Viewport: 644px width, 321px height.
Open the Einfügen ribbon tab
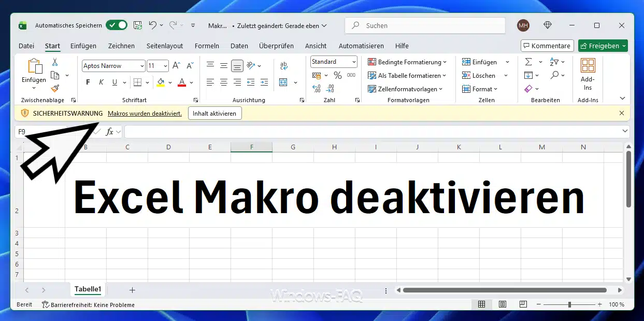tap(83, 46)
